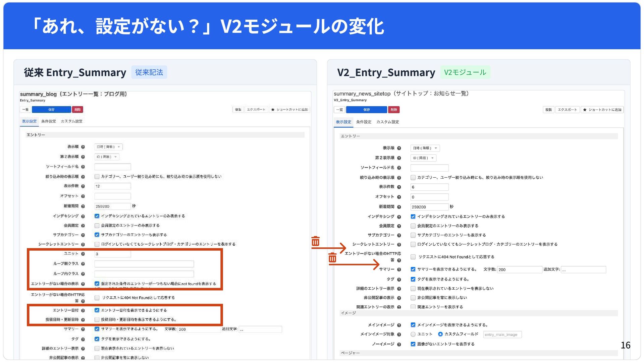644x364 pixels.
Task: Click the green V2モジュール badge
Action: point(465,72)
